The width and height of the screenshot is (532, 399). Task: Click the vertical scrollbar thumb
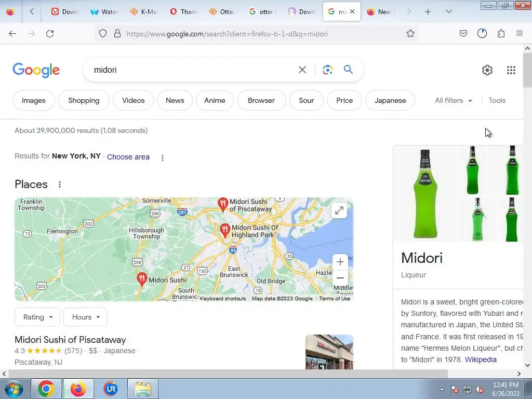[527, 70]
